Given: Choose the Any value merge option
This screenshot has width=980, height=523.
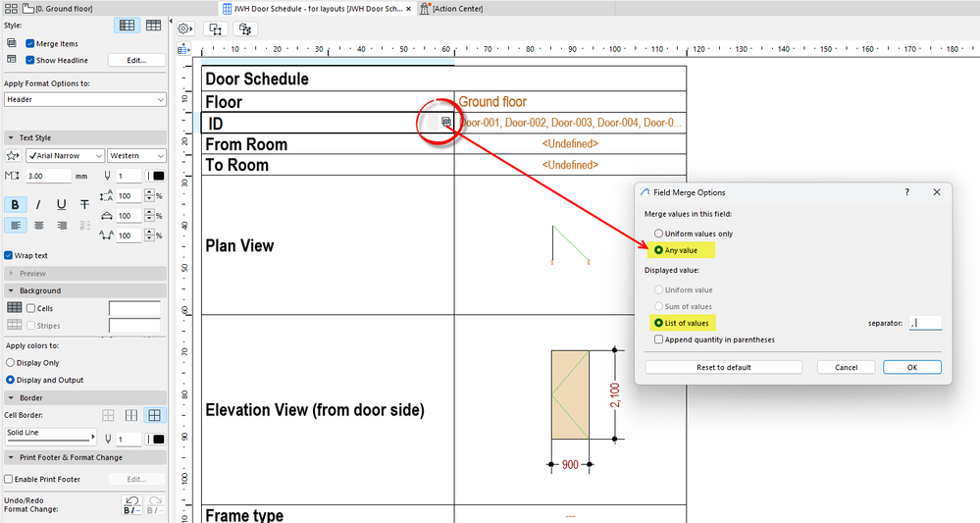Looking at the screenshot, I should click(x=658, y=250).
